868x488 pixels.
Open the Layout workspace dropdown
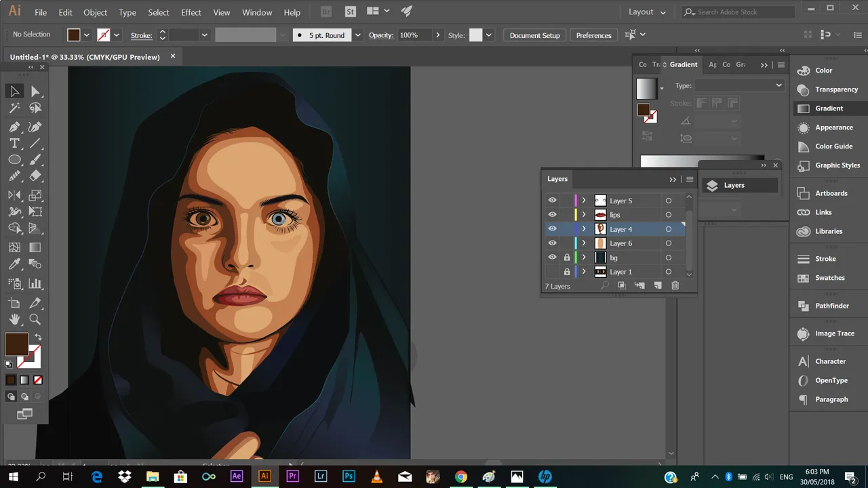click(x=647, y=12)
